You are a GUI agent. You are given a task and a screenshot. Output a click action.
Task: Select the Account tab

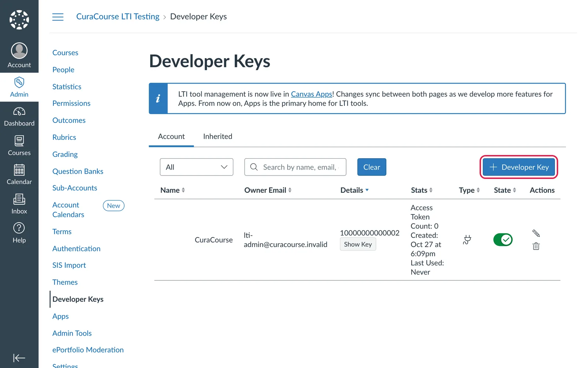pos(171,137)
